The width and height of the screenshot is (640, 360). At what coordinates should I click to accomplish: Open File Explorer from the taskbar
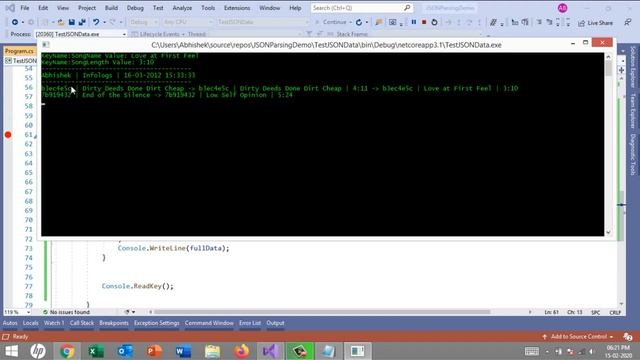pos(212,351)
